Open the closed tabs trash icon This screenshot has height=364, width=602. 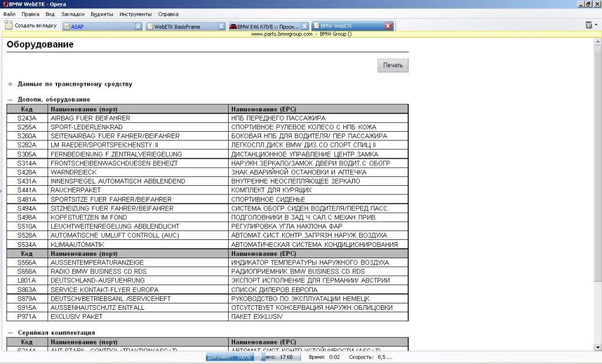coord(588,25)
